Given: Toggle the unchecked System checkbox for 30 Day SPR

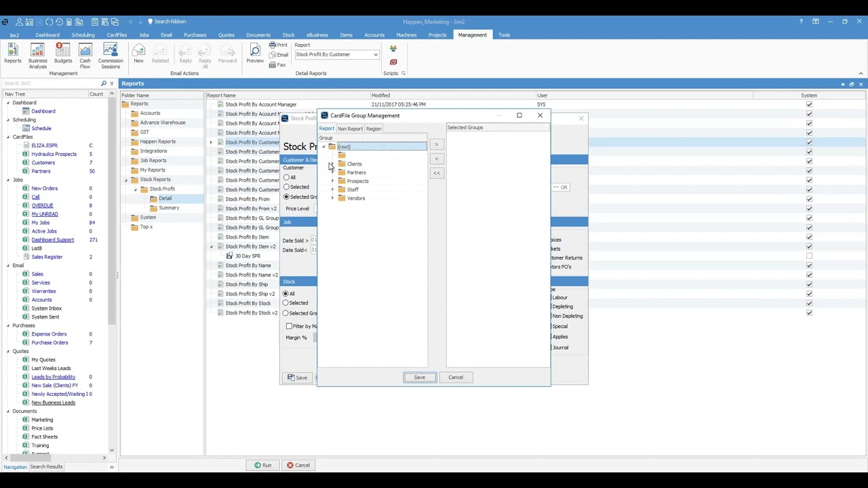Looking at the screenshot, I should 809,256.
